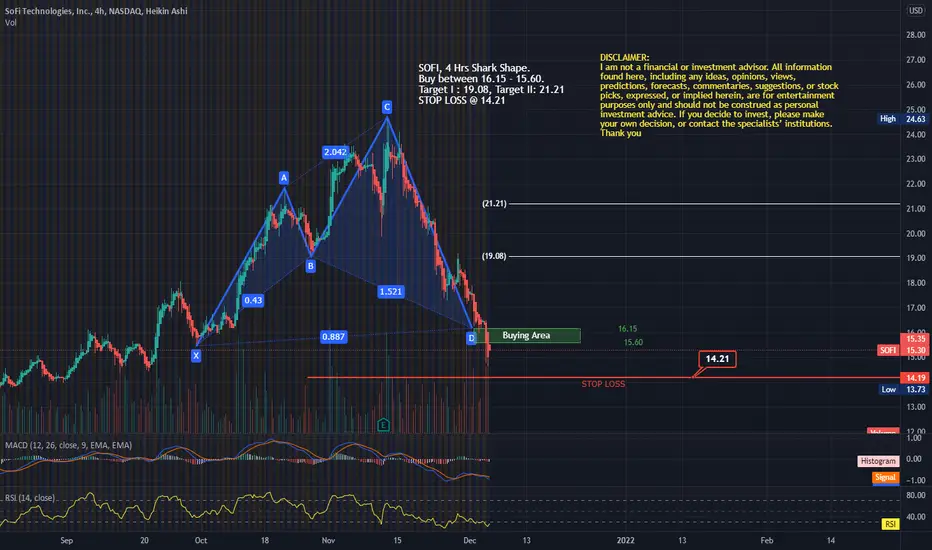Image resolution: width=932 pixels, height=550 pixels.
Task: Click the 1.521 ratio label
Action: [x=391, y=291]
